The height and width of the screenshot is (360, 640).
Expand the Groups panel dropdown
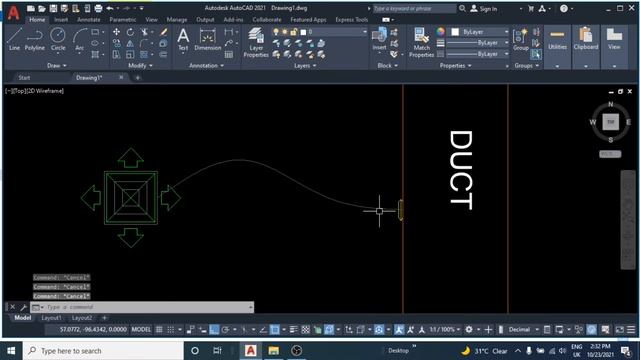tap(527, 65)
